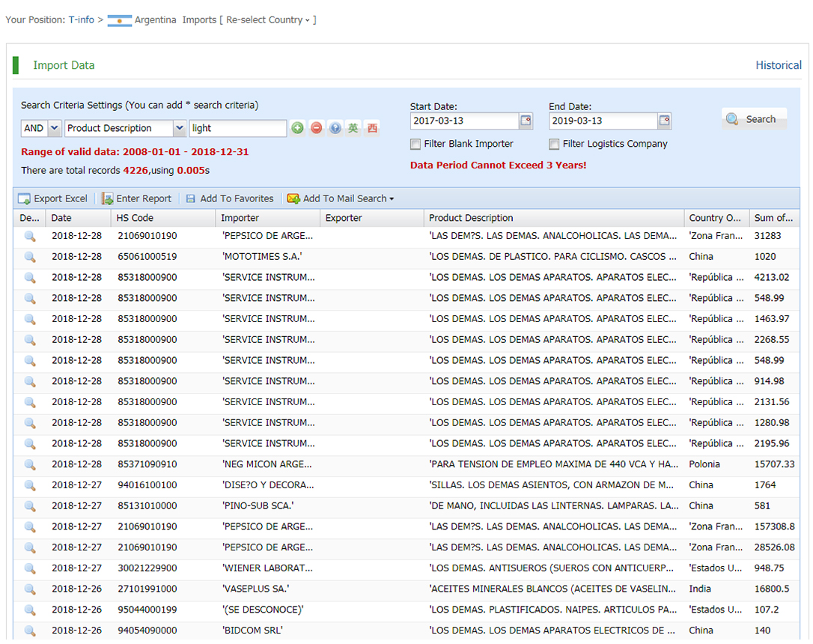Expand Add To Mail Search menu

click(x=341, y=198)
